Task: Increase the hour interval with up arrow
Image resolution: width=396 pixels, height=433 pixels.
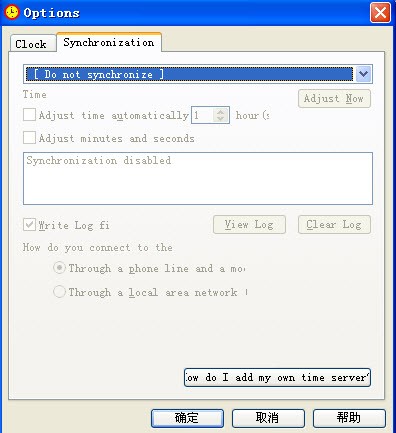Action: coord(221,112)
